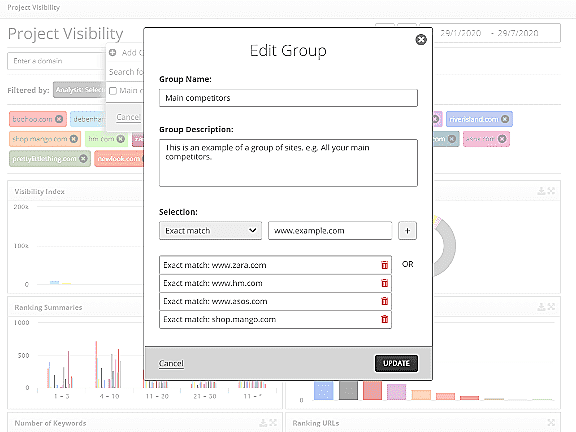Click the blue bar in bottom chart
Screen dimensions: 576x432
324,390
